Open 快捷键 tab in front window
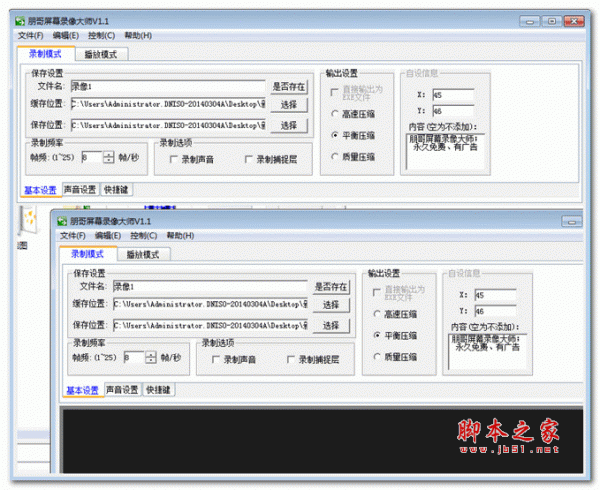The height and width of the screenshot is (490, 600). [x=158, y=390]
